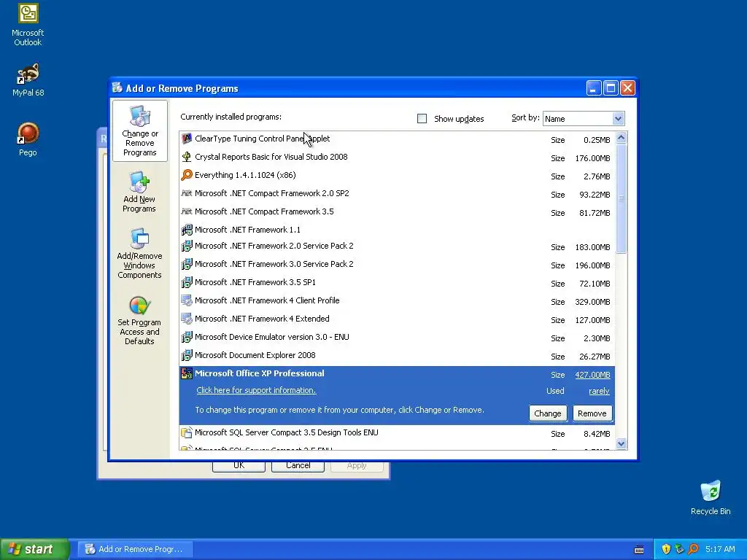Select Everything 1.4.1.1024 (x86) entry
Screen dimensions: 747x560
397,175
